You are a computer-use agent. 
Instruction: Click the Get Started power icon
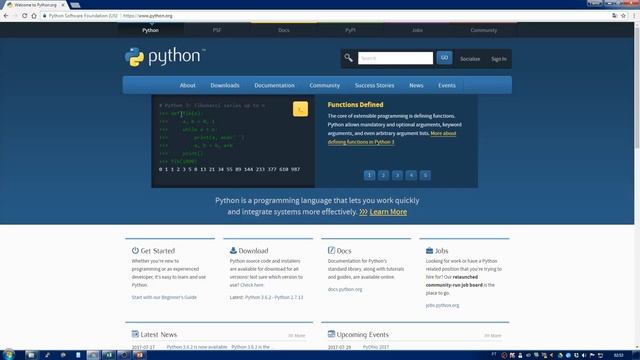pyautogui.click(x=135, y=251)
